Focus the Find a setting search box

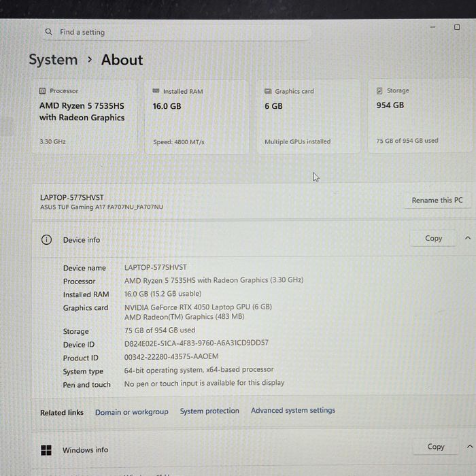[x=176, y=32]
